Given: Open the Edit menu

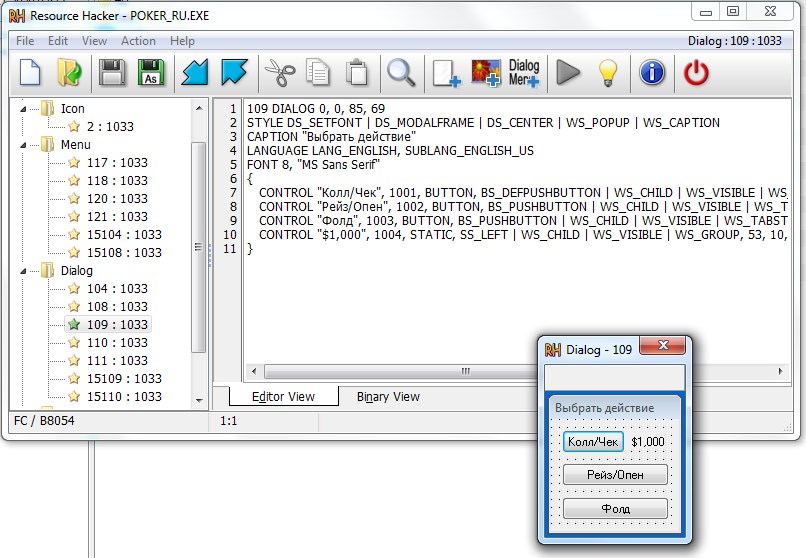Looking at the screenshot, I should point(58,41).
